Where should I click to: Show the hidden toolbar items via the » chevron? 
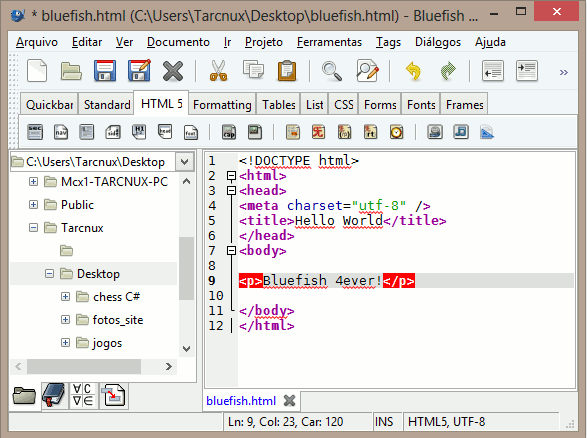[563, 72]
